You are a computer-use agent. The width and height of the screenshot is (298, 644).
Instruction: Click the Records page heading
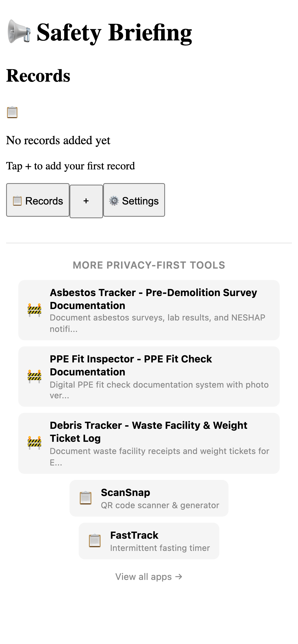click(x=38, y=76)
